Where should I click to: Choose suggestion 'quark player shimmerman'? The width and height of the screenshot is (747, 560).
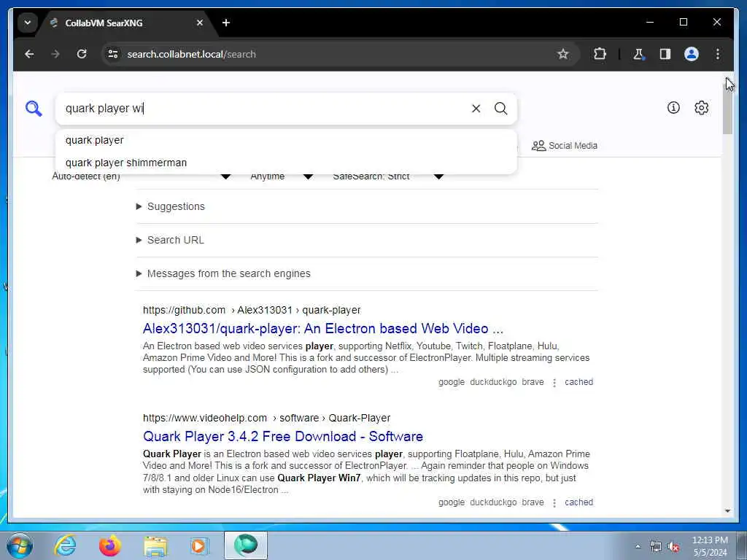[286, 163]
